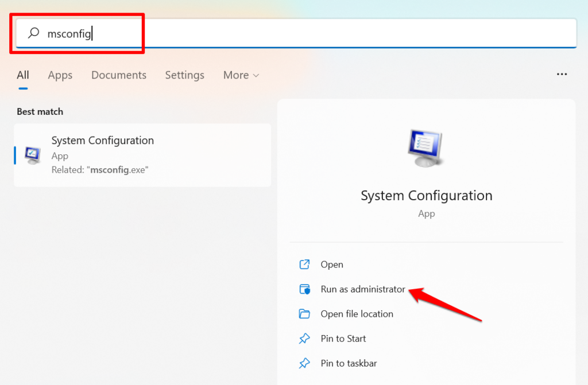The image size is (588, 385).
Task: Click the Open arrow icon
Action: (304, 265)
